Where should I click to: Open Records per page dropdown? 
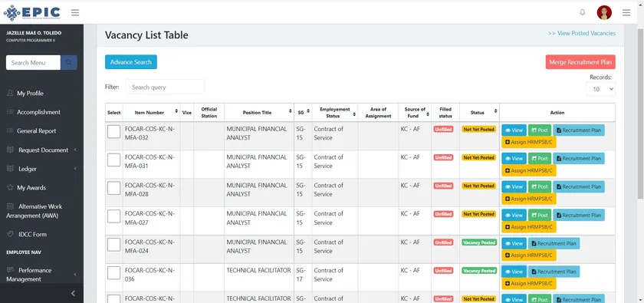[600, 89]
